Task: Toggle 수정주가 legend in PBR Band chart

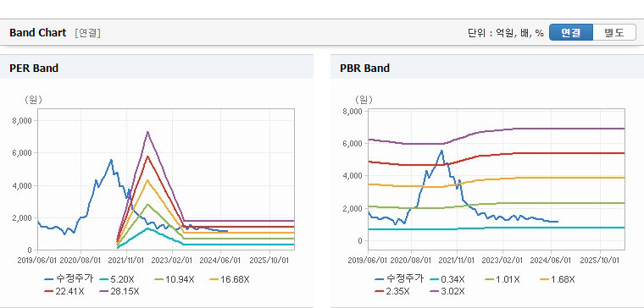Action: [399, 279]
